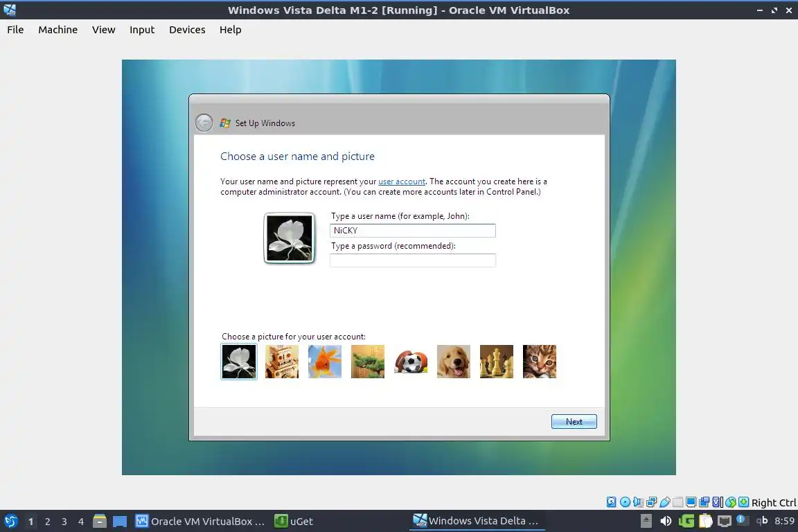Click the eject removable media tray icon
The image size is (798, 532).
pyautogui.click(x=646, y=521)
